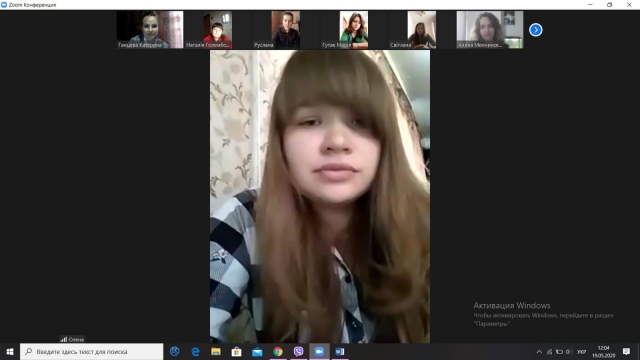
Task: Click the battery tray icon
Action: click(x=559, y=351)
